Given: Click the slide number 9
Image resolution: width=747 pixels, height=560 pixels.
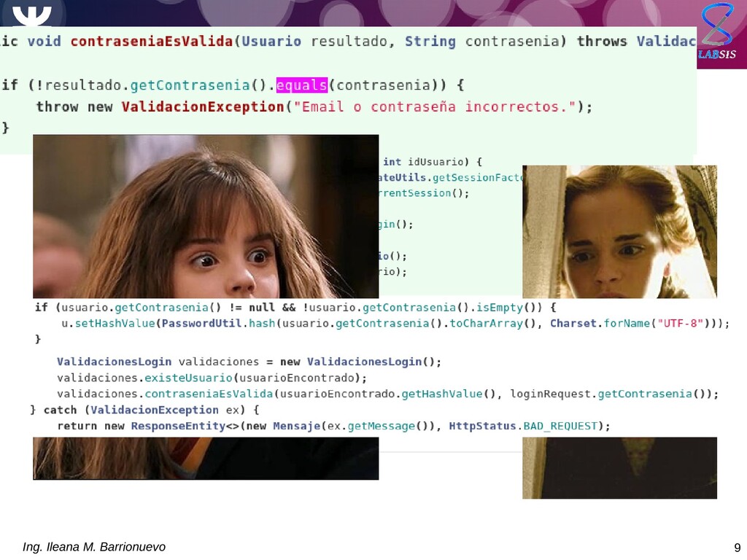Looking at the screenshot, I should (x=738, y=548).
